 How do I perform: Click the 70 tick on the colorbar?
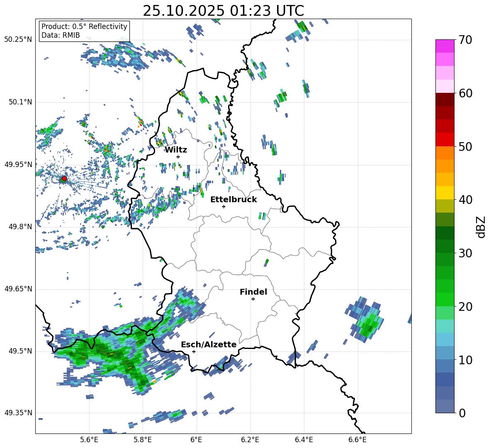pos(465,40)
